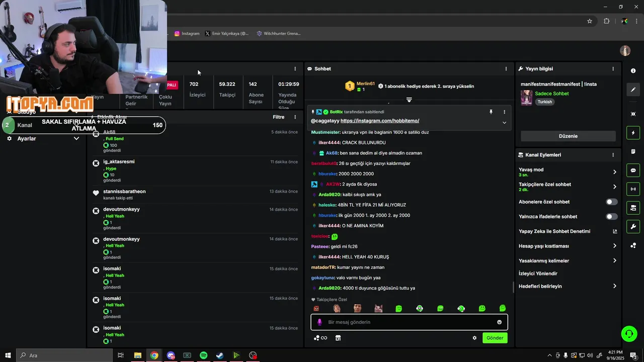The image size is (644, 362).
Task: Click the red angry emote in emote row
Action: pos(316,308)
